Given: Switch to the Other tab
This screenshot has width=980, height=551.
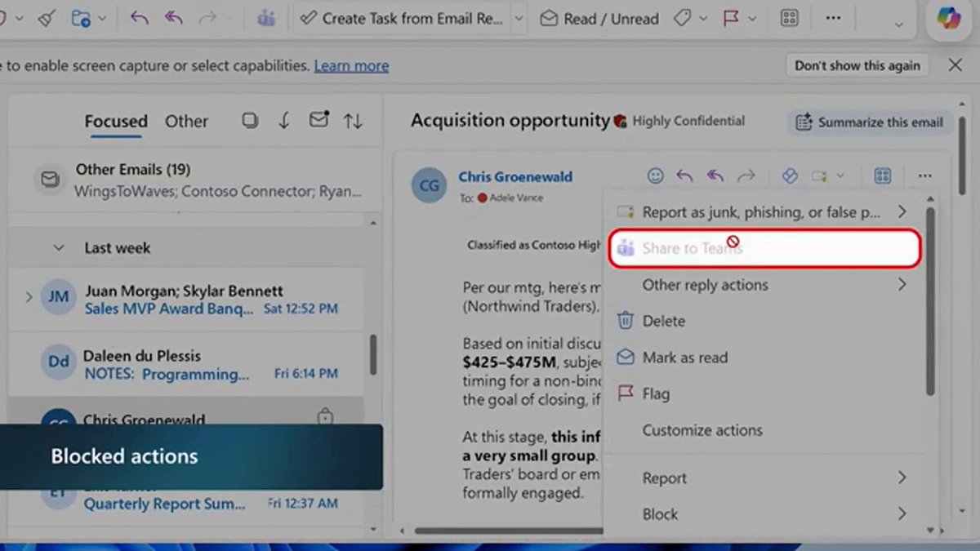Looking at the screenshot, I should pos(186,121).
